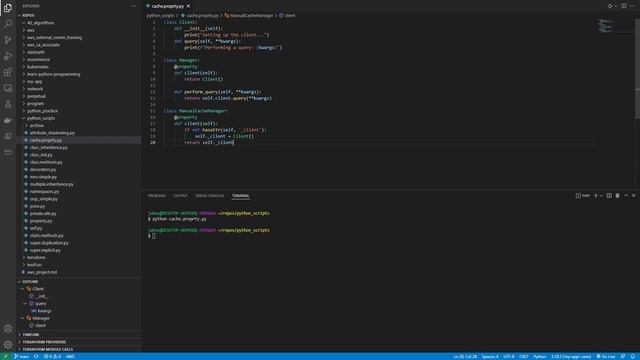
Task: Open multiple.inheritence.py file
Action: click(79, 184)
